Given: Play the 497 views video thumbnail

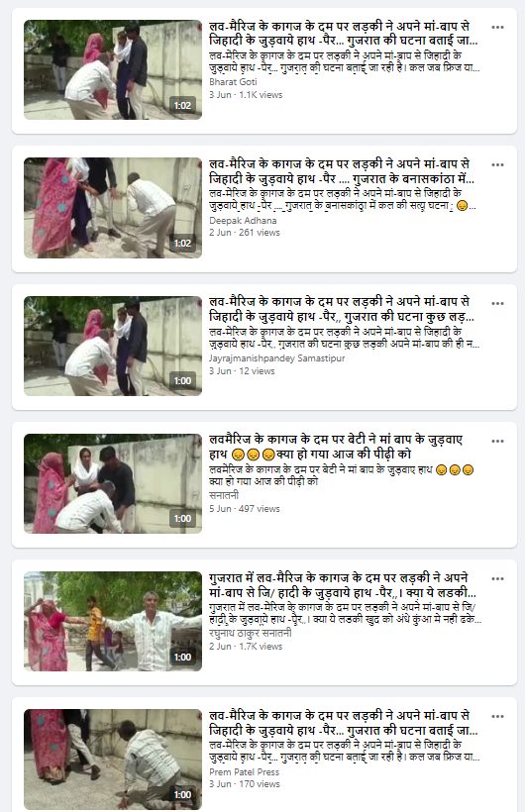Looking at the screenshot, I should tap(113, 483).
